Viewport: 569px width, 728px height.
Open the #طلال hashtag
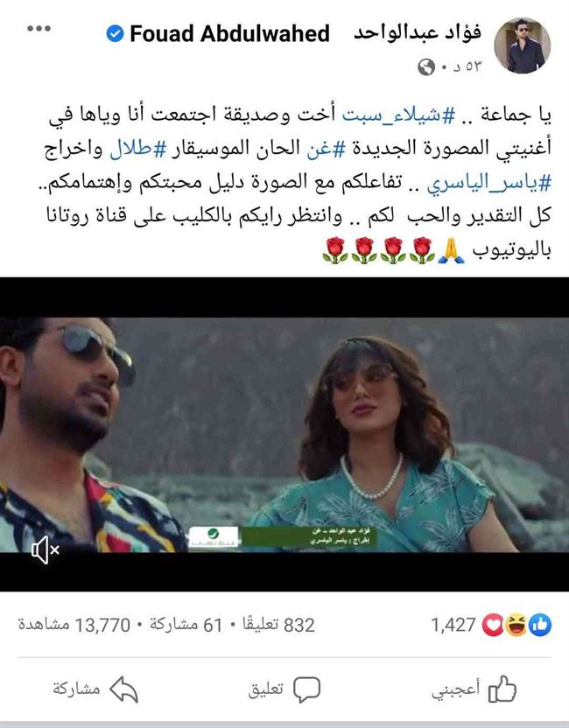click(137, 149)
